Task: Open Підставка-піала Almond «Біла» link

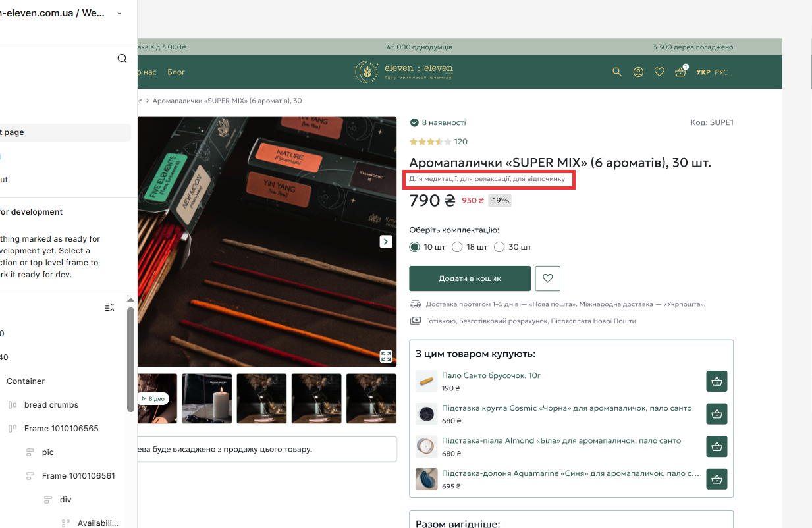Action: pyautogui.click(x=561, y=440)
